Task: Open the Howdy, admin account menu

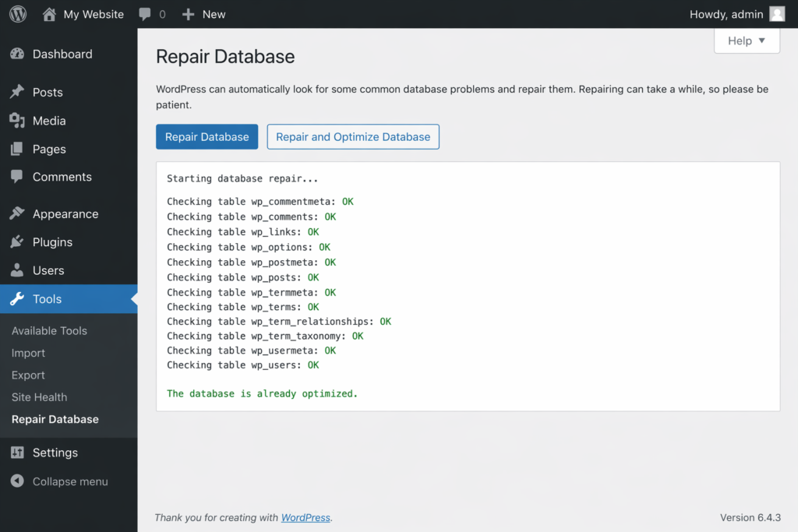Action: coord(729,14)
